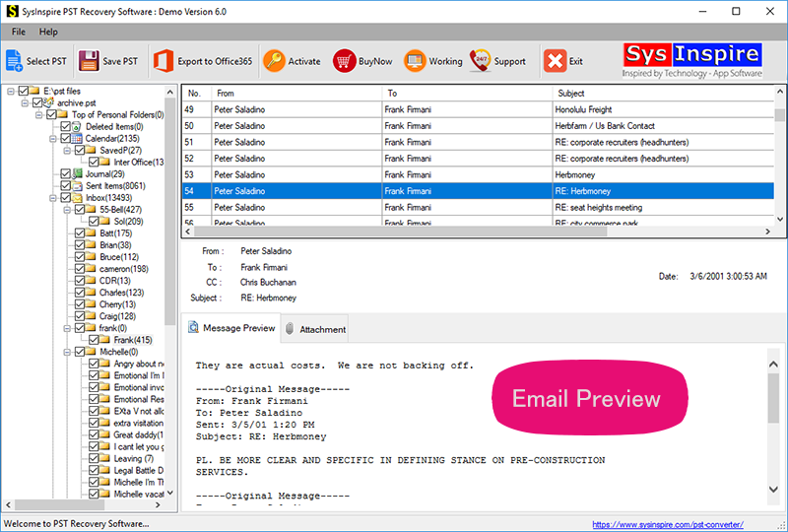Click the Sol(209) folder icon
The height and width of the screenshot is (532, 788).
pos(104,222)
